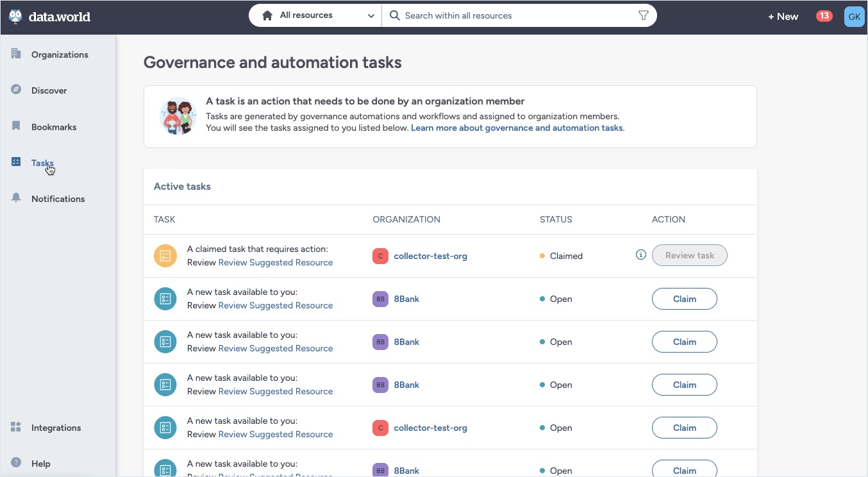Screen dimensions: 868x477
Task: Click the Help question mark icon
Action: 16,463
